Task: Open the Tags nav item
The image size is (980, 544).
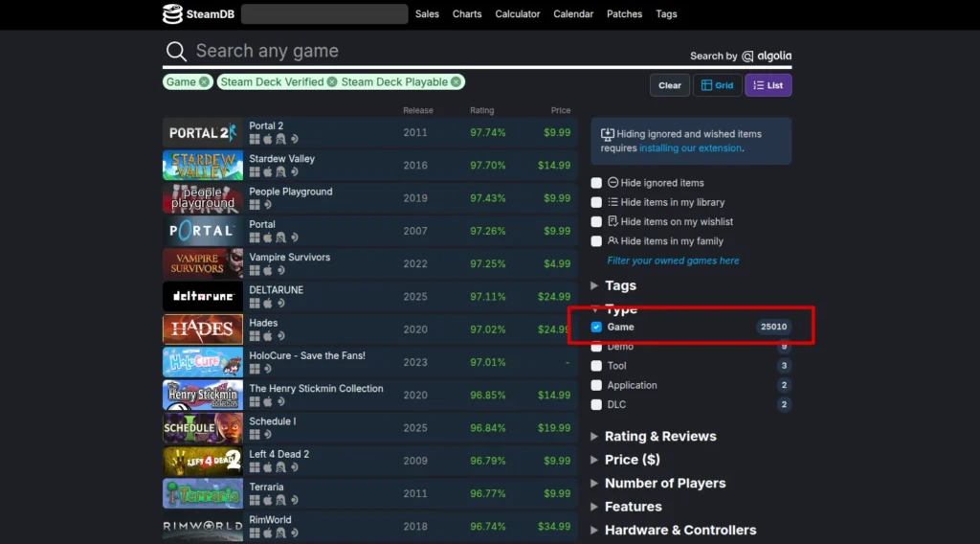Action: point(666,13)
